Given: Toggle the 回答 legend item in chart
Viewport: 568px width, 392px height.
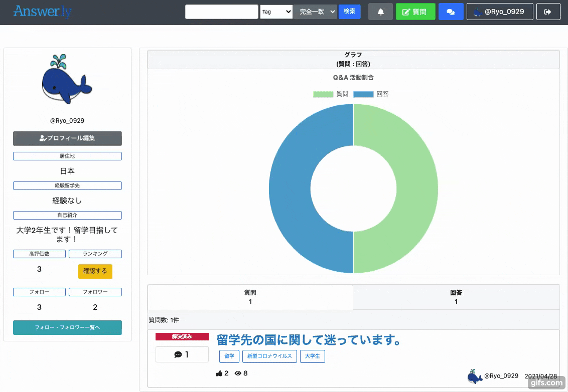Looking at the screenshot, I should click(x=371, y=94).
